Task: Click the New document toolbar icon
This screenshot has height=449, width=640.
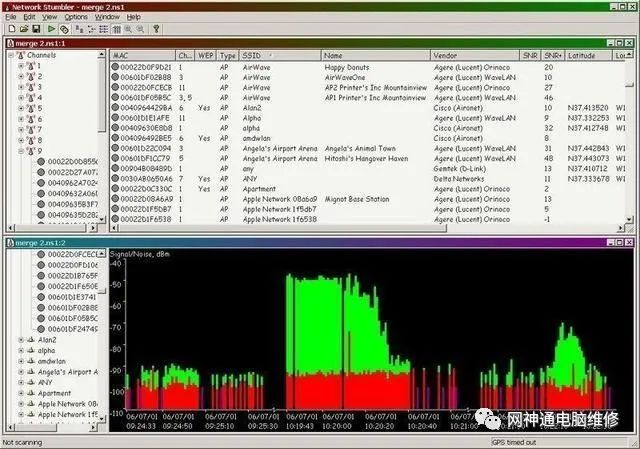Action: tap(12, 29)
